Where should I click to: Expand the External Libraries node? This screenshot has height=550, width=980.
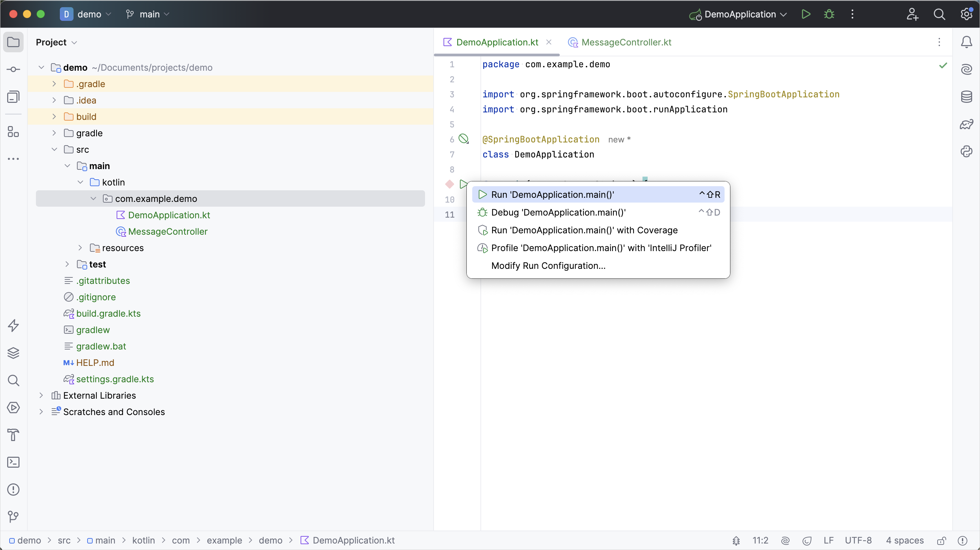tap(41, 395)
